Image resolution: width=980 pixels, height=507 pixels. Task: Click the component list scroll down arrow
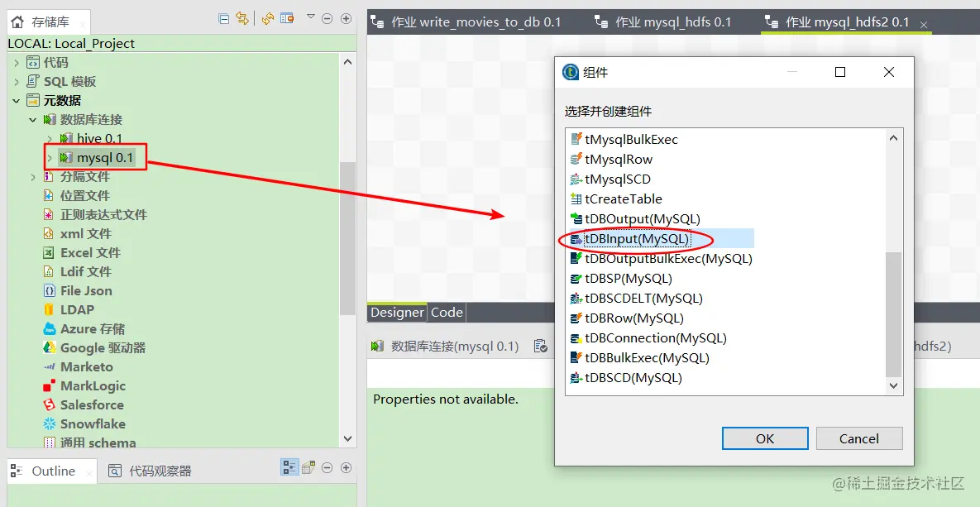(x=894, y=385)
